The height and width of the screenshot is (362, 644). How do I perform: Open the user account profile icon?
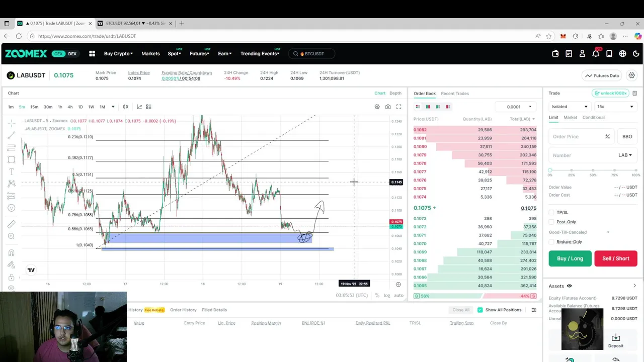[x=582, y=54]
